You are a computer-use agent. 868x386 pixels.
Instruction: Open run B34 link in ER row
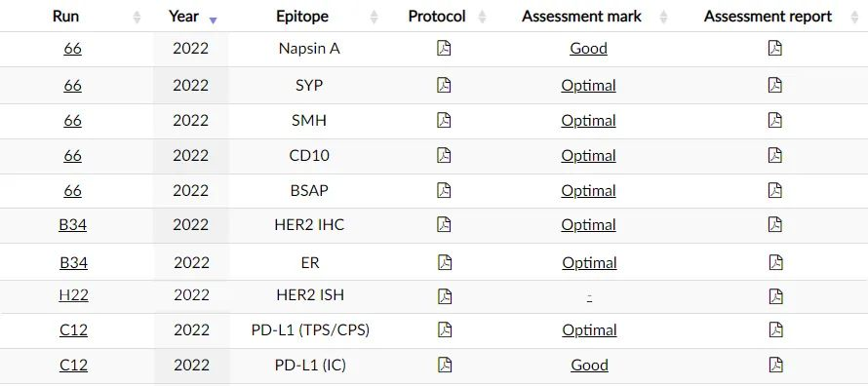click(73, 262)
